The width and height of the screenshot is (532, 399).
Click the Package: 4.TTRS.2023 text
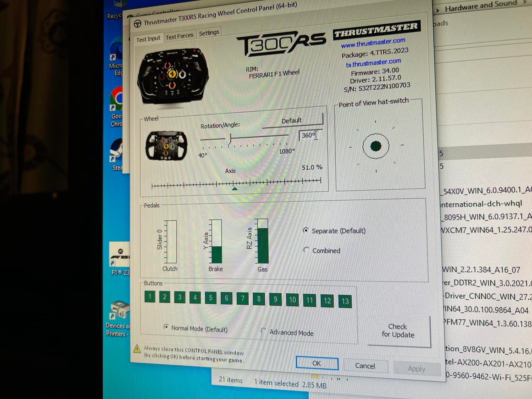coord(375,53)
